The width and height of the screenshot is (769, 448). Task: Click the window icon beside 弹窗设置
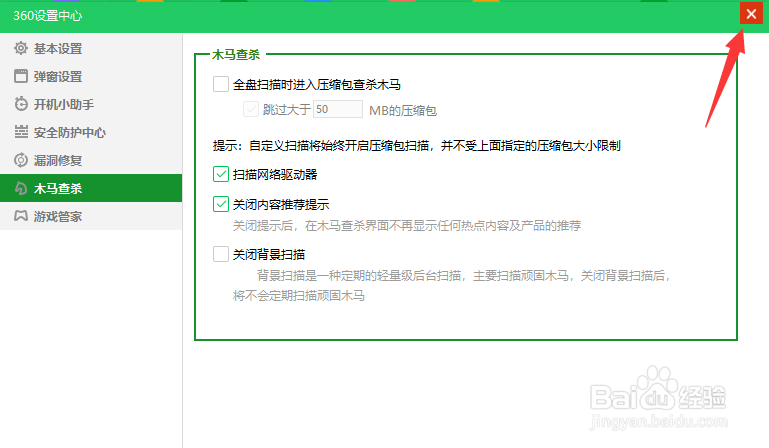coord(21,76)
